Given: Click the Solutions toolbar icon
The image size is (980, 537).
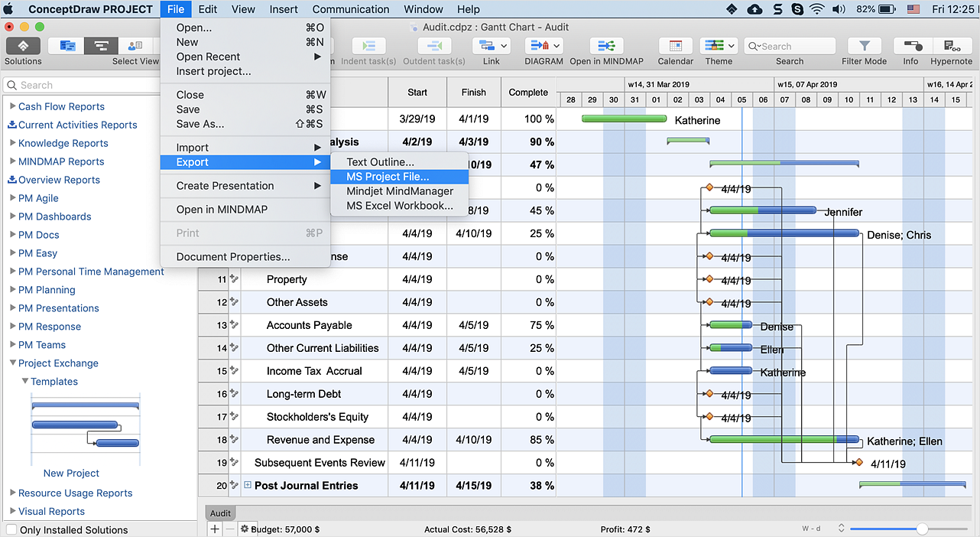Looking at the screenshot, I should coord(23,46).
